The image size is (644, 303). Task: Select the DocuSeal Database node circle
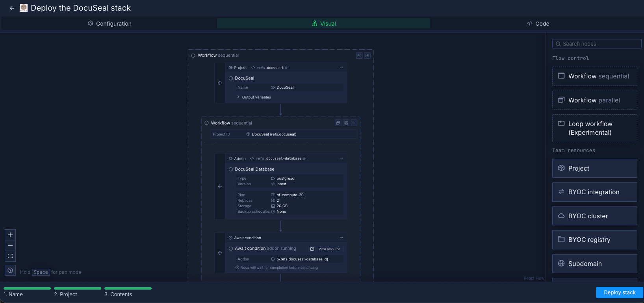(x=231, y=169)
